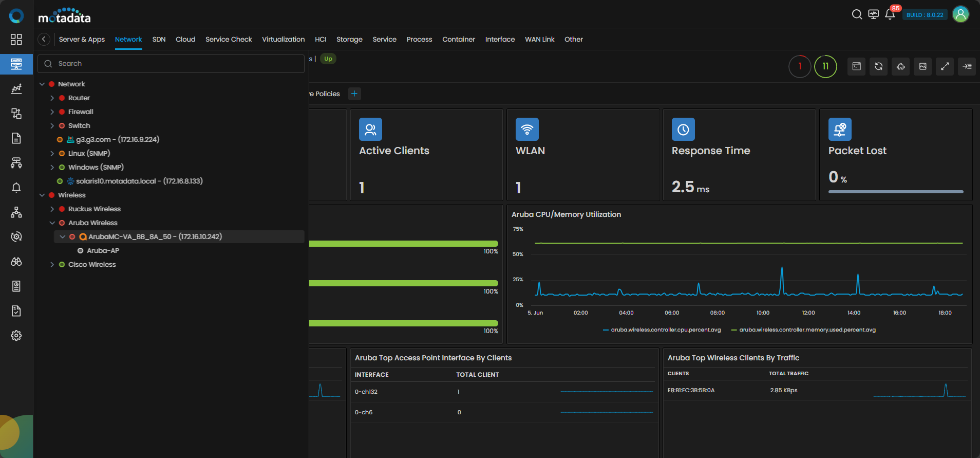Switch to the Cloud tab
This screenshot has height=458, width=980.
(x=185, y=40)
